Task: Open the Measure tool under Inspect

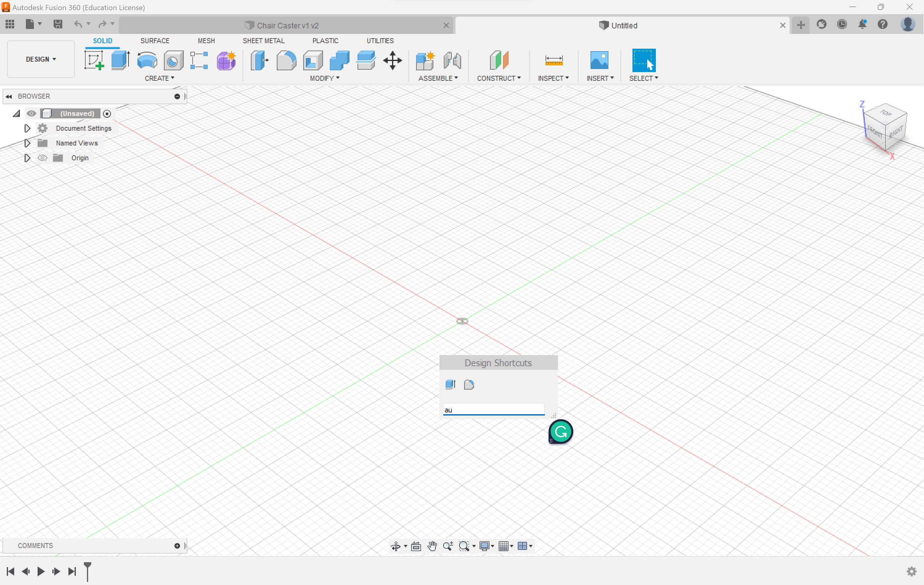Action: coord(553,60)
